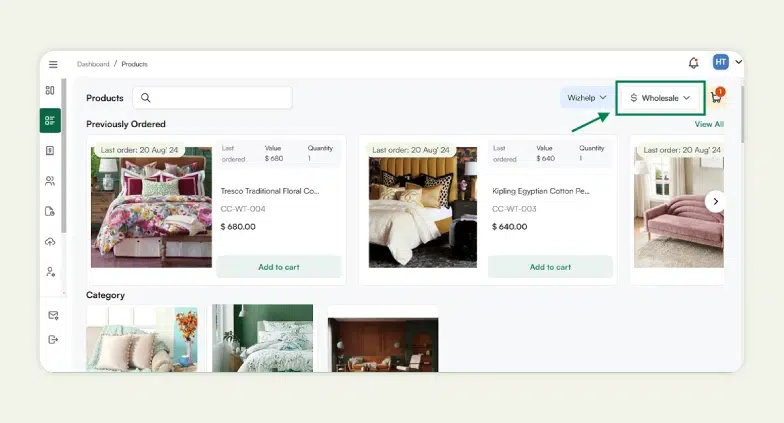Open the hamburger menu

tap(53, 64)
